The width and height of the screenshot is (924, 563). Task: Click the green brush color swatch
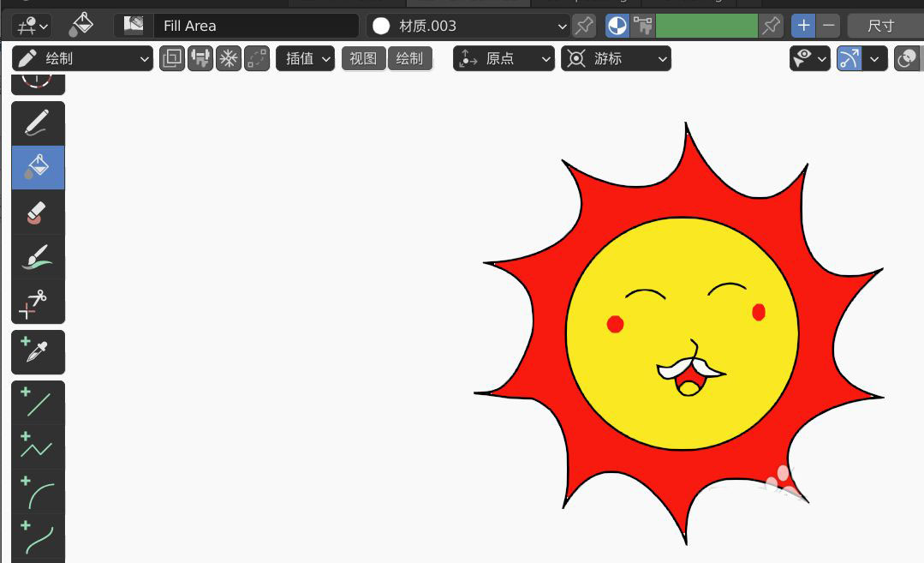pyautogui.click(x=706, y=26)
